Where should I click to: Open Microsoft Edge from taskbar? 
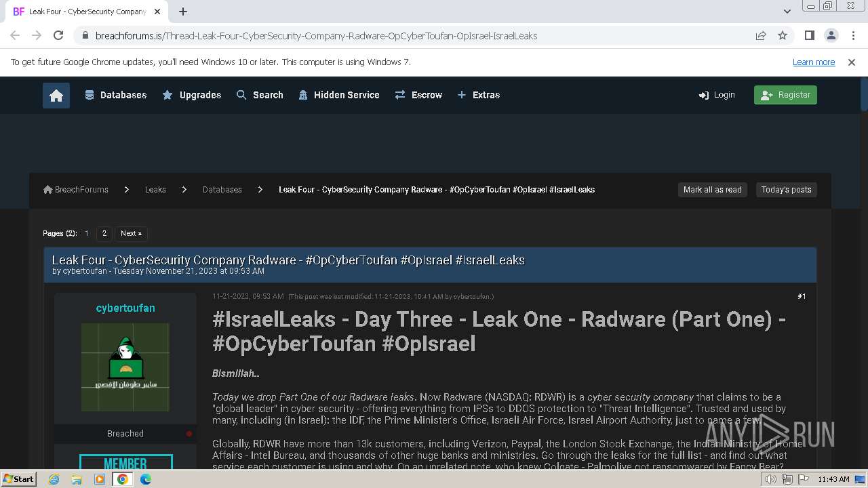pyautogui.click(x=146, y=479)
